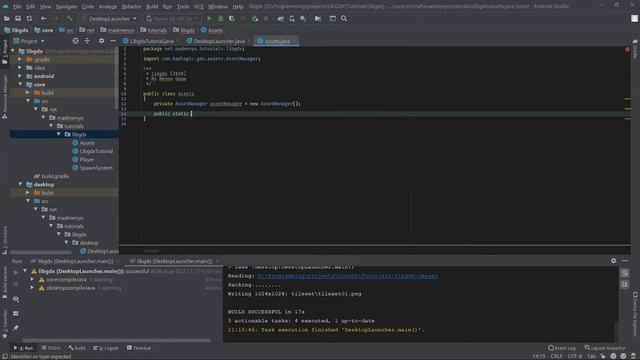Open the device selector dropdown
640x360 pixels.
point(173,19)
